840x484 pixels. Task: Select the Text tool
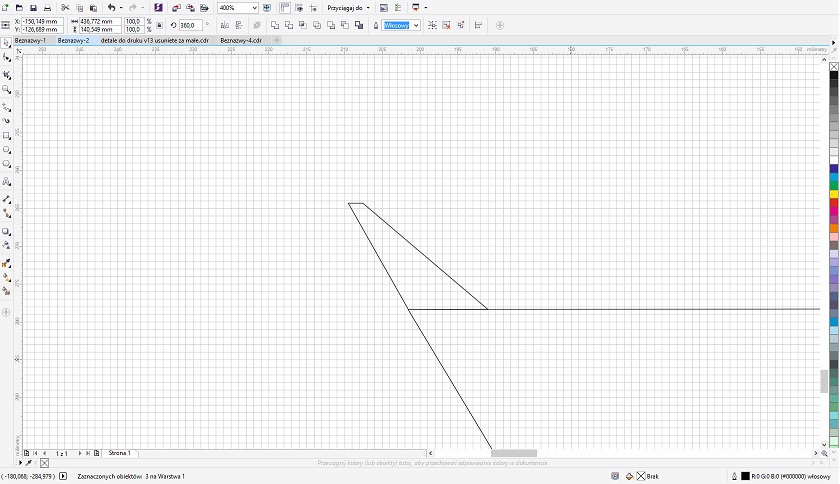point(7,182)
